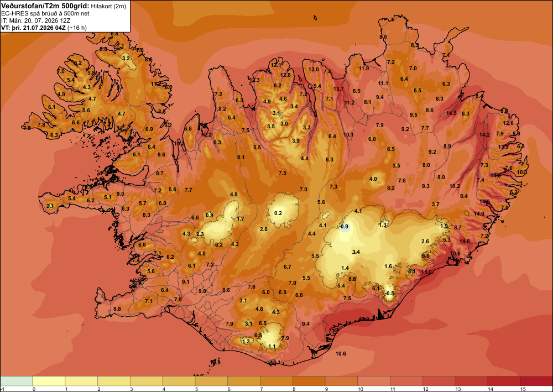This screenshot has width=553, height=392.
Task: Click the 1.1 value on the southern glacier
Action: [x=272, y=347]
